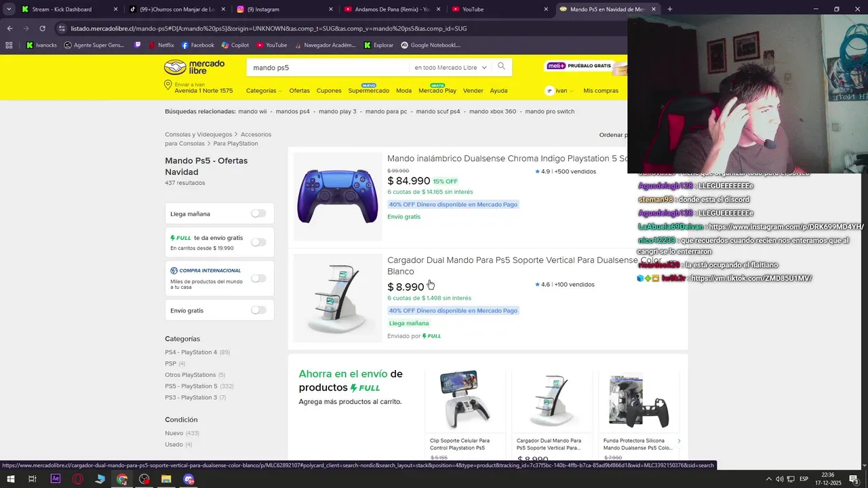
Task: Click the Mercado Libre logo
Action: click(194, 67)
